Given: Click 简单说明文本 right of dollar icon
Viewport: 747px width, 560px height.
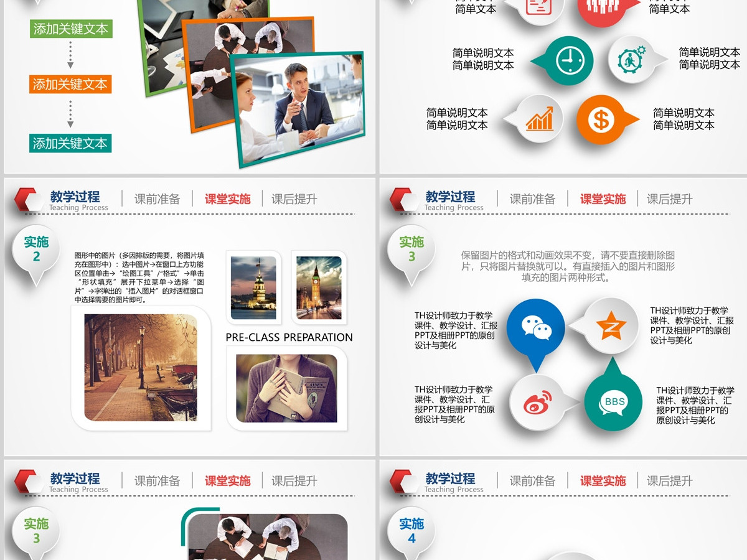Looking at the screenshot, I should pyautogui.click(x=684, y=119).
